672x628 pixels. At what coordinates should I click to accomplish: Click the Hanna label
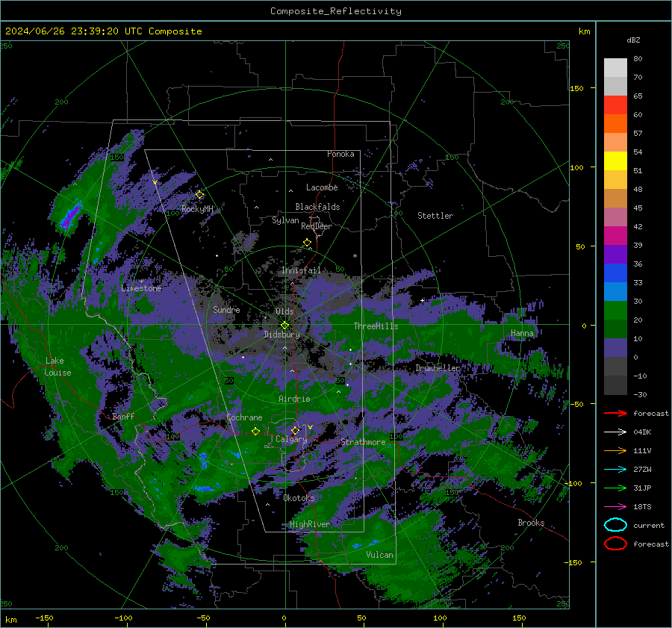coord(522,333)
